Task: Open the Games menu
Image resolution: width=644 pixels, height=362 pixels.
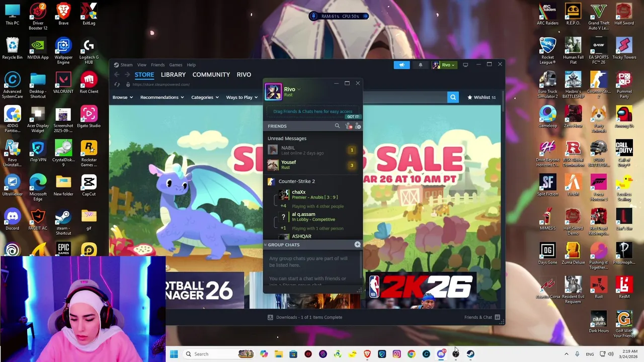Action: [x=176, y=65]
